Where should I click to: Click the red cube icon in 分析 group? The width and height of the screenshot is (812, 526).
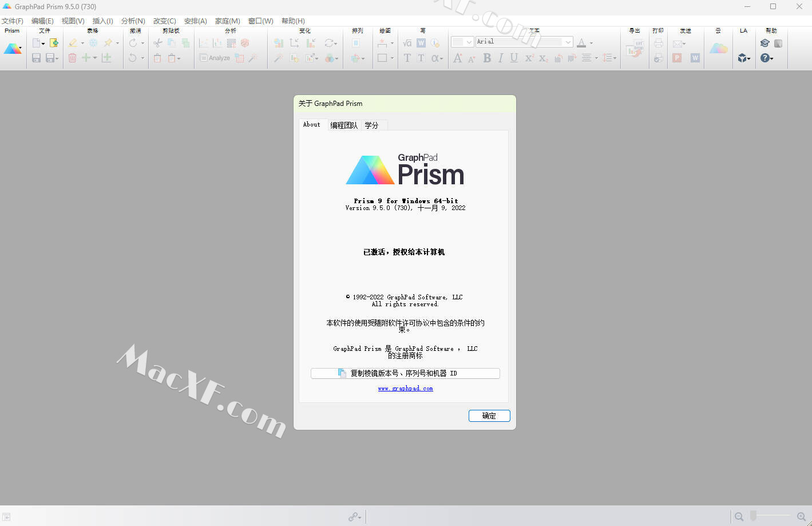(x=245, y=43)
